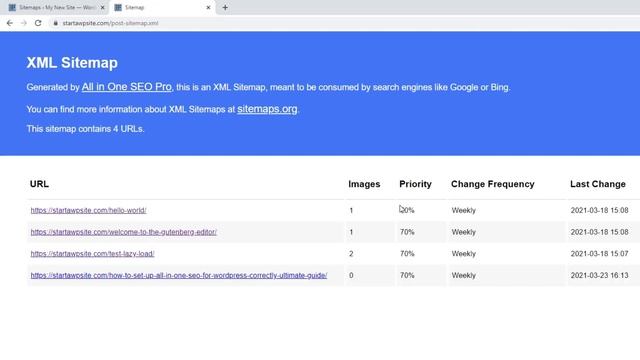
Task: Select the 2021-03-23 16:13 date cell
Action: (x=600, y=276)
